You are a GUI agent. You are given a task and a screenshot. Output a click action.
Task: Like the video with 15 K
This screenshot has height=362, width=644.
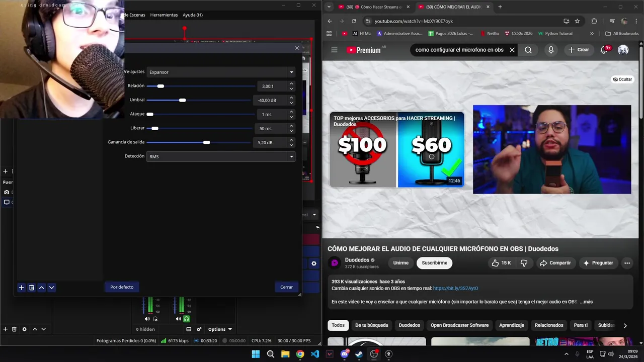tap(501, 263)
